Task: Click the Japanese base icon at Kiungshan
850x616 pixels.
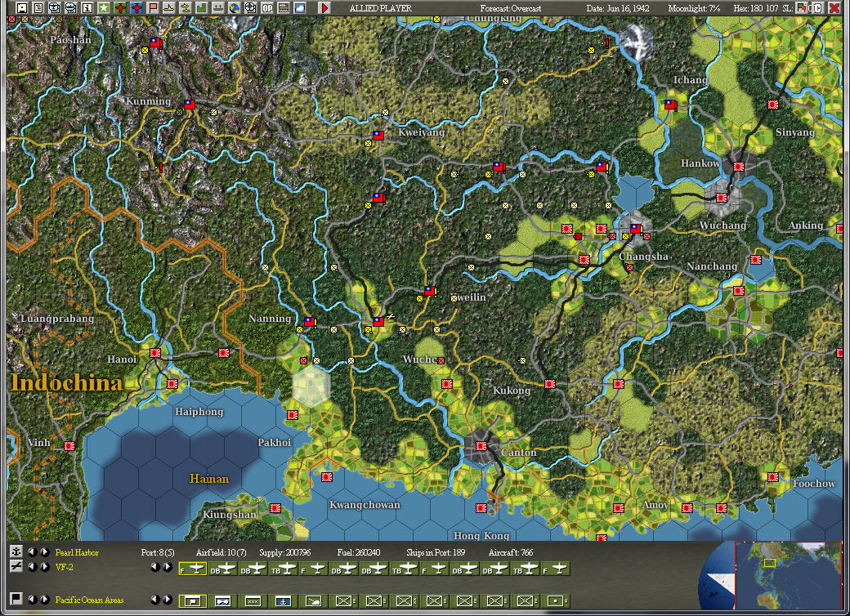Action: [x=275, y=508]
